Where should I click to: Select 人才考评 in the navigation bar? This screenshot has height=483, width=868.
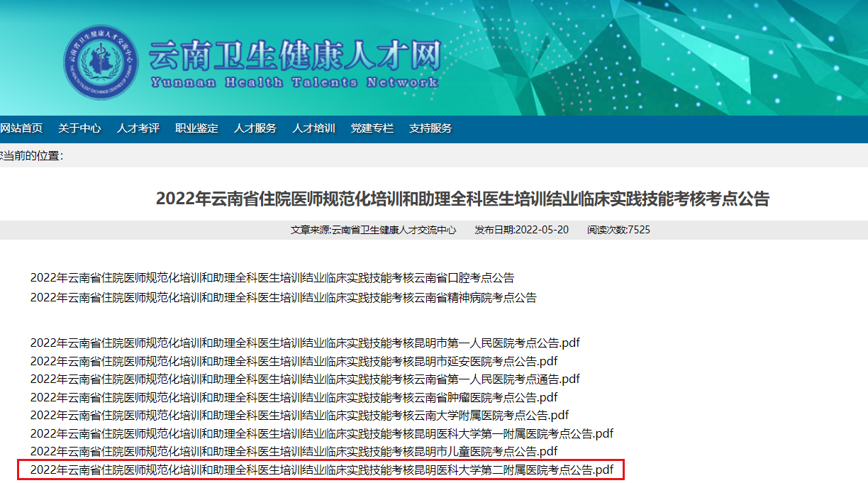pos(138,128)
